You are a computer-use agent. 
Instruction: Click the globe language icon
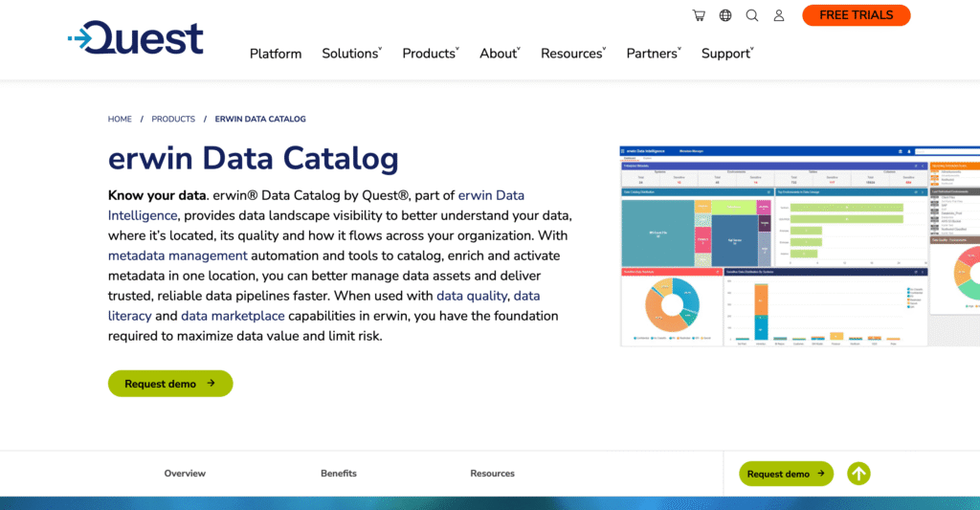click(725, 15)
